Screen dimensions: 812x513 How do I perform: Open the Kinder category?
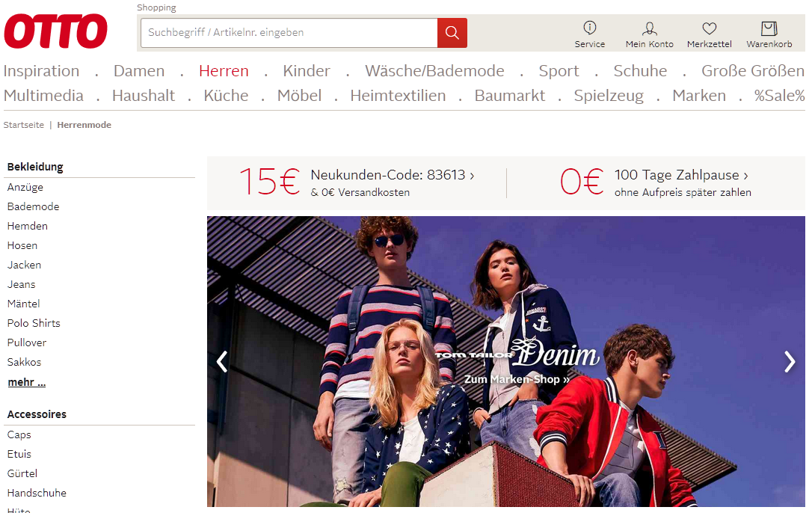[x=306, y=70]
